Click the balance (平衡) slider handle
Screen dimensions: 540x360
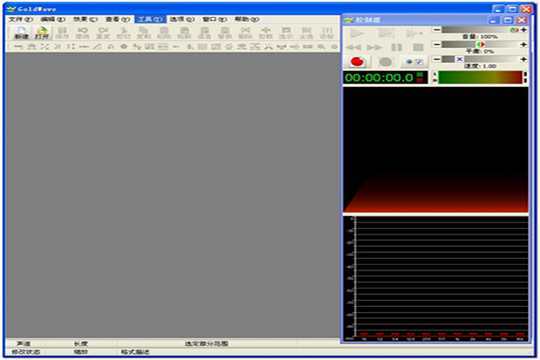point(480,44)
